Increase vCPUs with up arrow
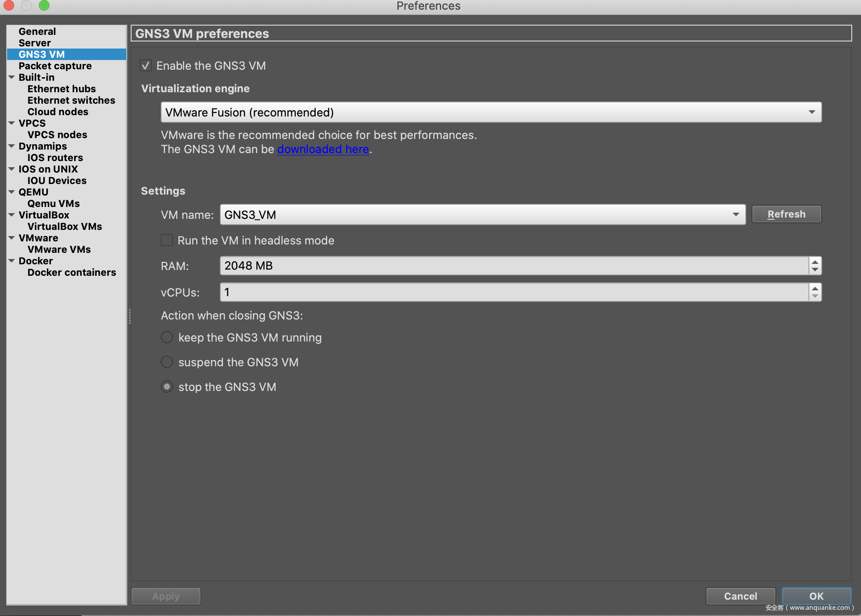Viewport: 861px width, 616px height. (x=815, y=289)
